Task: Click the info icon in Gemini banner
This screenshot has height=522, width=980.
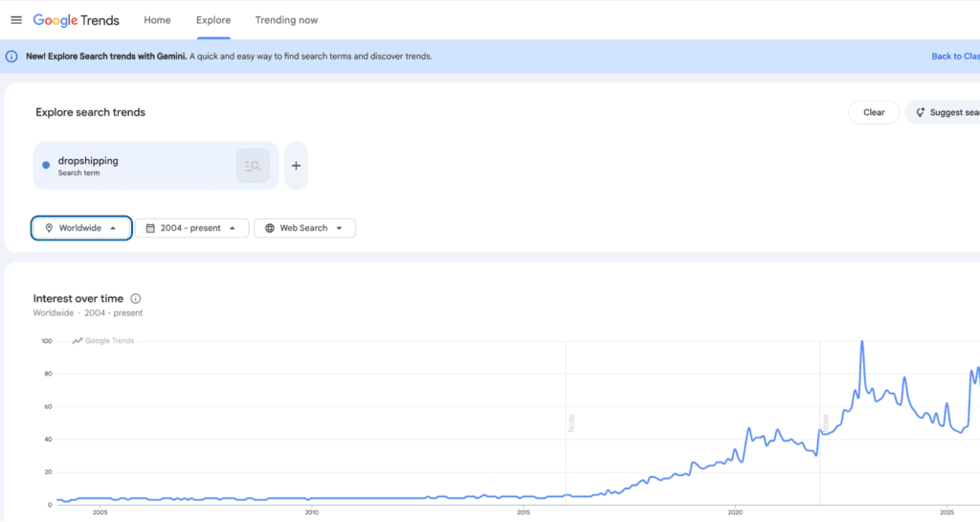Action: [x=11, y=57]
